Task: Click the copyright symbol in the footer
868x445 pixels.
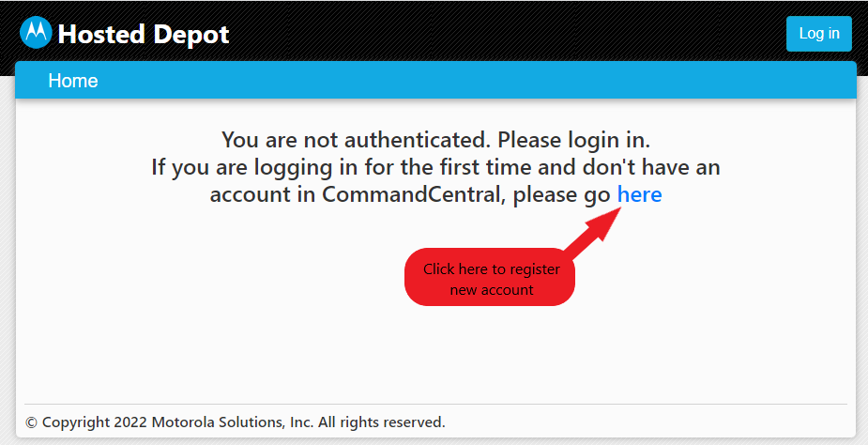Action: [x=32, y=422]
